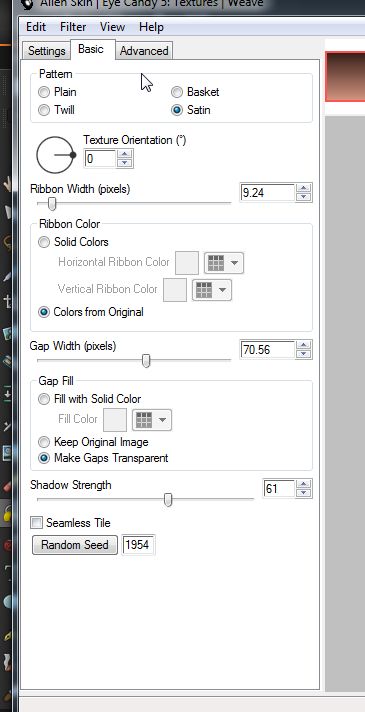Click the Random Seed button

(75, 544)
